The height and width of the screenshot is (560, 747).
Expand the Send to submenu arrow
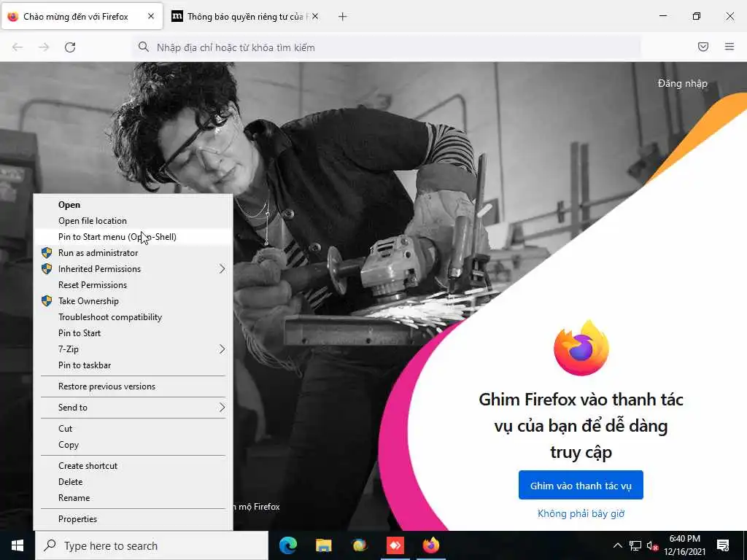[x=222, y=407]
